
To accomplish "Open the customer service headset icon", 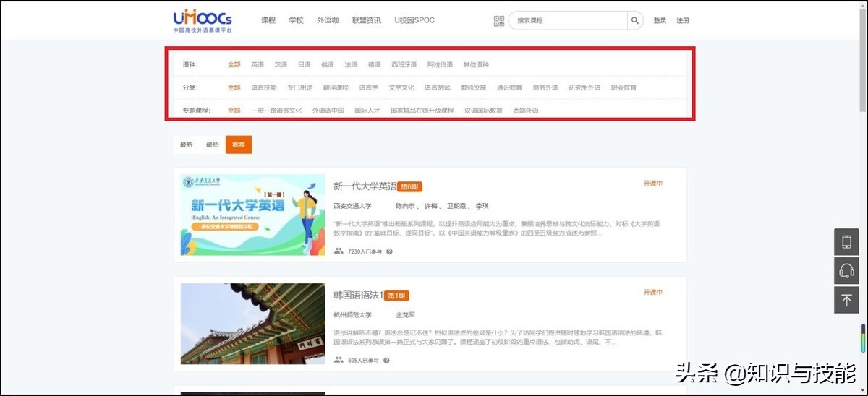I will pyautogui.click(x=846, y=271).
